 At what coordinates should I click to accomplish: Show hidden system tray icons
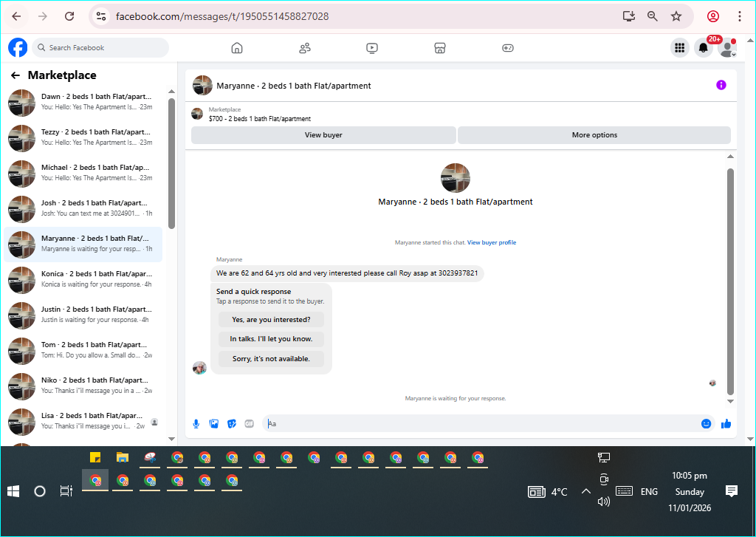point(585,492)
